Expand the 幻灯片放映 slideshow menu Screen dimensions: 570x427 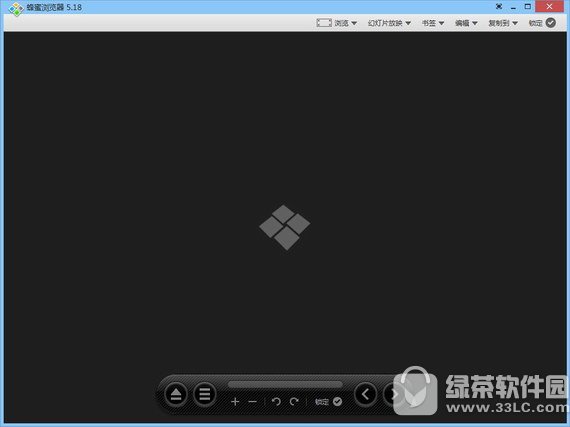click(389, 23)
